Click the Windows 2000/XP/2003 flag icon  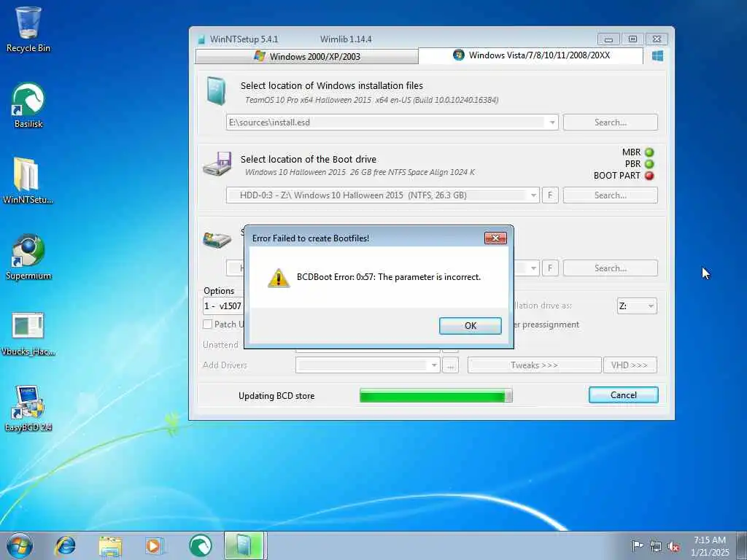point(260,55)
